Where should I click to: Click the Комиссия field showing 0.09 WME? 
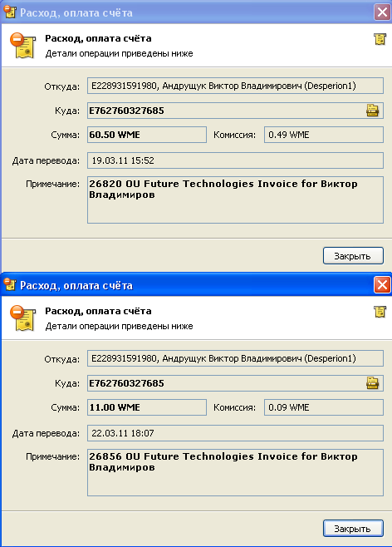324,407
